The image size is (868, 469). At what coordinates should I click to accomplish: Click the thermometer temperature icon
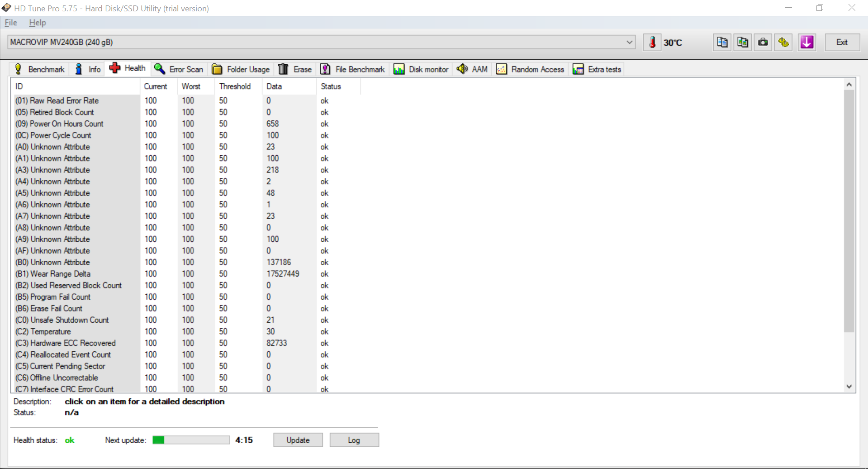(x=652, y=42)
